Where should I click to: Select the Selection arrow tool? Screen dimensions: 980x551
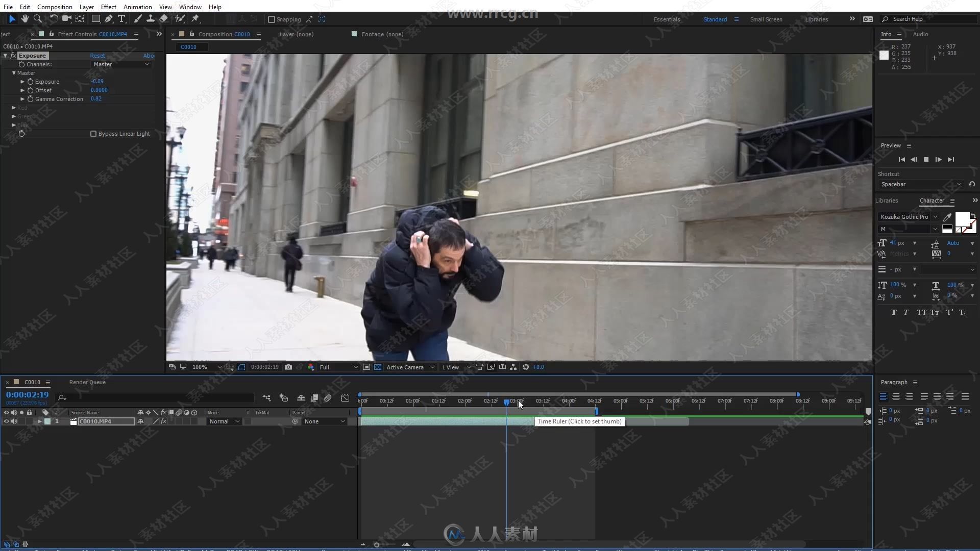coord(12,19)
